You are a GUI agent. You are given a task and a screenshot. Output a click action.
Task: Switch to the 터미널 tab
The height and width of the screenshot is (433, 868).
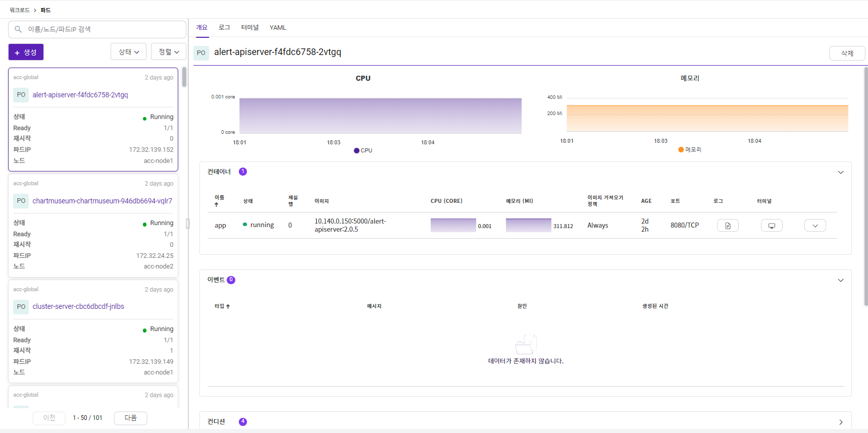coord(250,27)
